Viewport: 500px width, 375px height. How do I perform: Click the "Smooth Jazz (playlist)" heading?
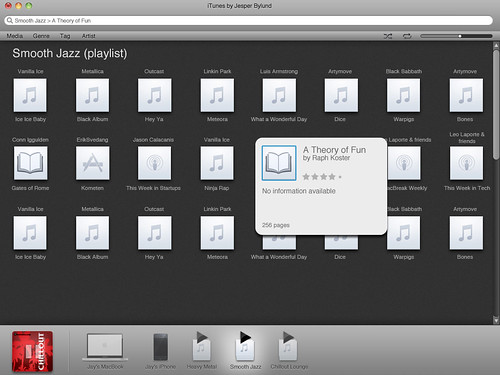click(x=70, y=53)
